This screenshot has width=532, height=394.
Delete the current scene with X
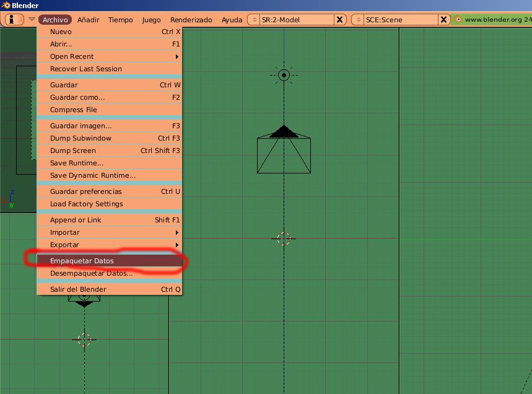coord(444,20)
